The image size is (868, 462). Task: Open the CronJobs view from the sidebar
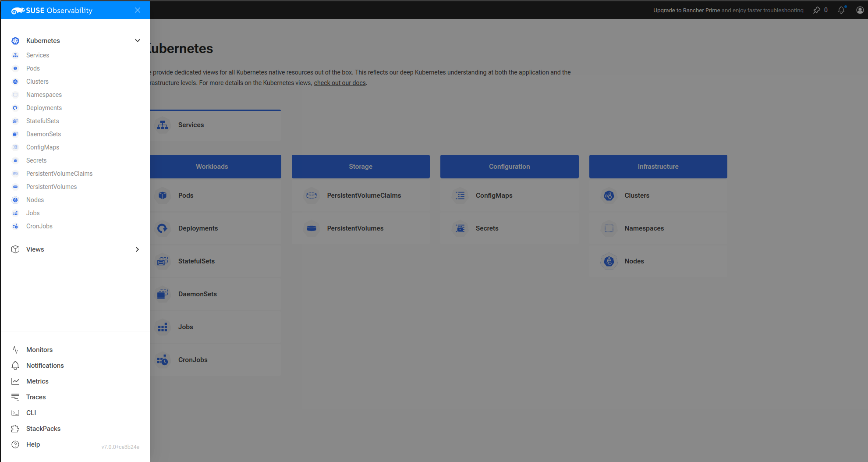tap(39, 226)
